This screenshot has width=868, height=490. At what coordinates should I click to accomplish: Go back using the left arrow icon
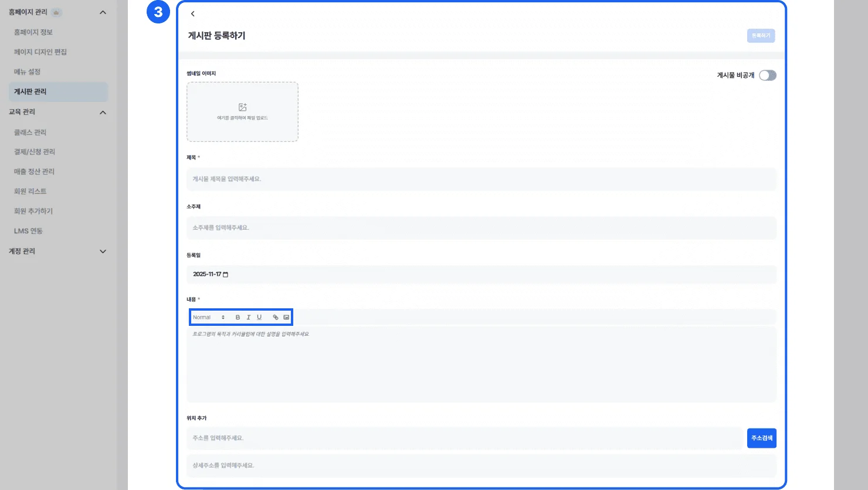(192, 14)
